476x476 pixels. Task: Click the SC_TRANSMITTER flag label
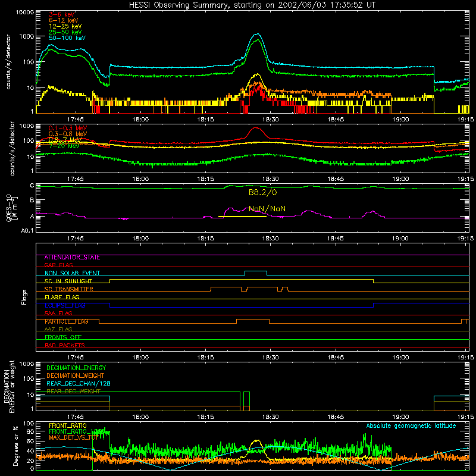tap(68, 289)
